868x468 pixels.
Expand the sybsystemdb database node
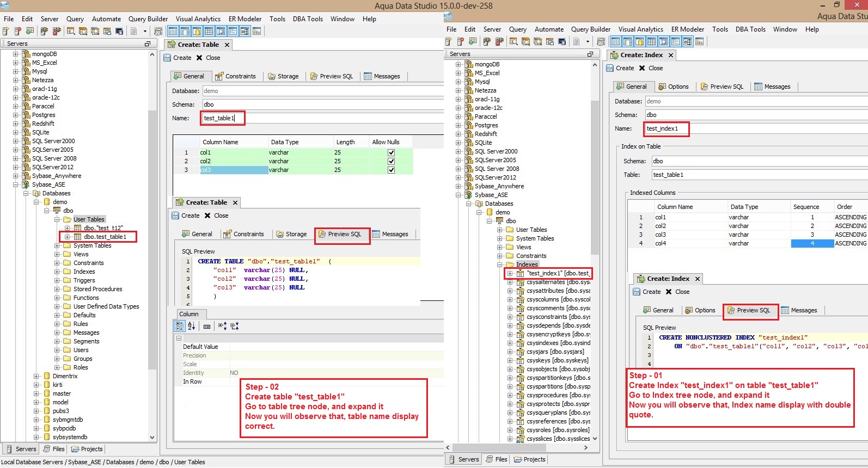pyautogui.click(x=36, y=437)
